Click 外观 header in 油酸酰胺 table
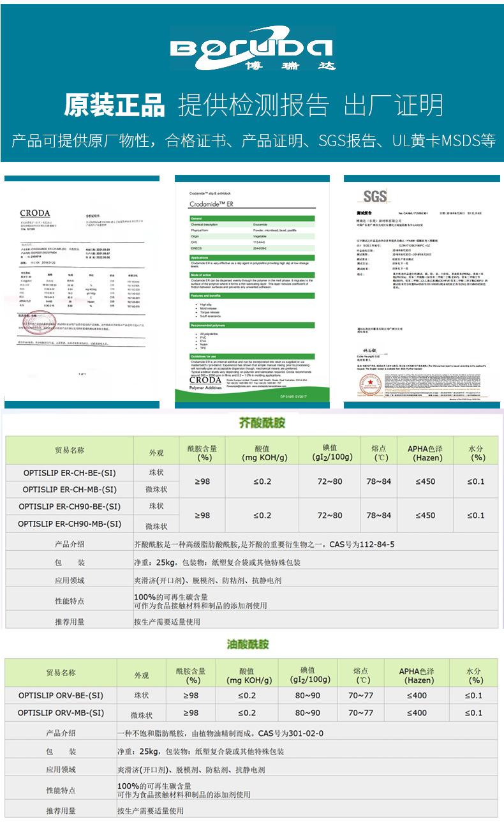 click(141, 675)
